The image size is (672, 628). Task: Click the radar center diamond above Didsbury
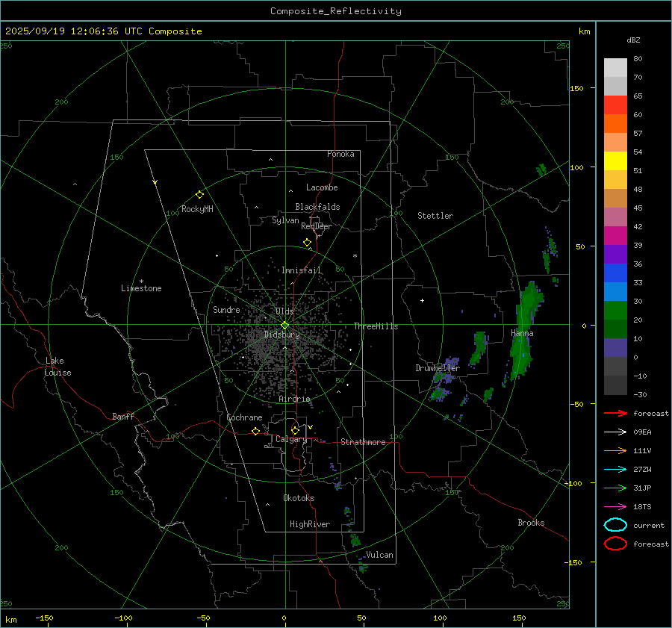click(x=284, y=325)
